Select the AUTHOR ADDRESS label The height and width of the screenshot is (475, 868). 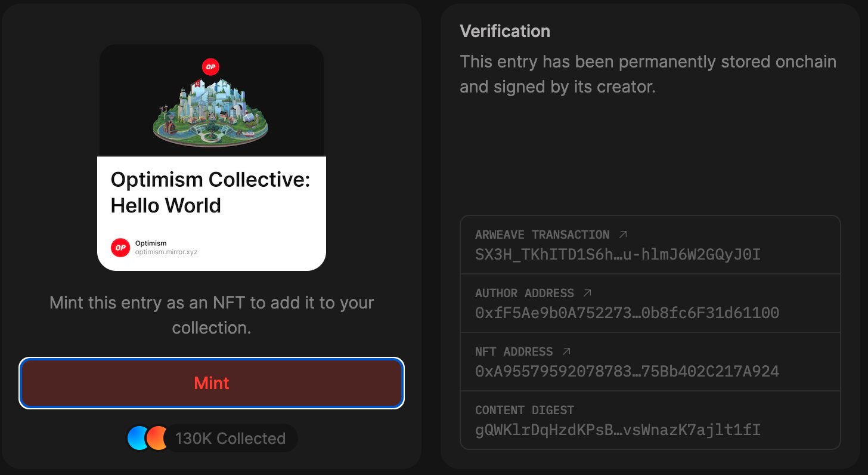coord(524,293)
